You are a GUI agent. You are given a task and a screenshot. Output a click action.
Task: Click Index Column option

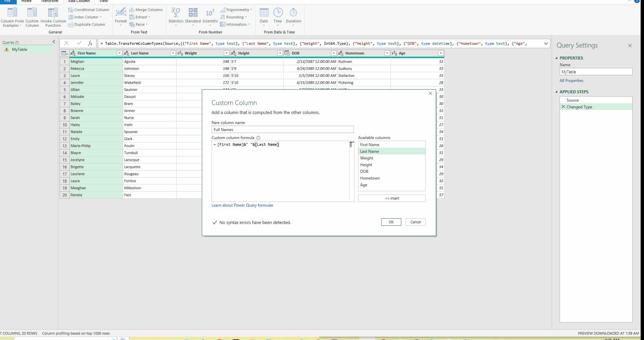[x=85, y=17]
